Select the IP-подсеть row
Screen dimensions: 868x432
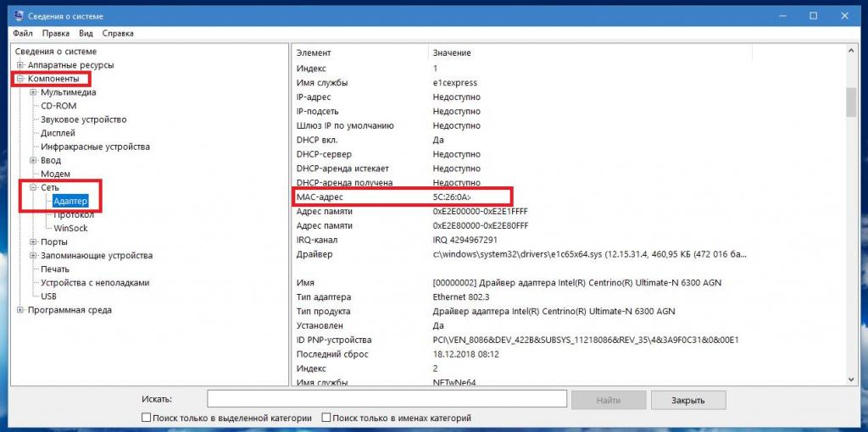click(520, 111)
